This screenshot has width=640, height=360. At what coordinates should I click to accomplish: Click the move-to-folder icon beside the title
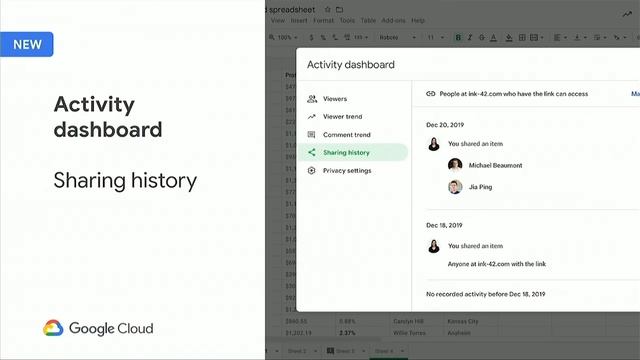pos(340,9)
